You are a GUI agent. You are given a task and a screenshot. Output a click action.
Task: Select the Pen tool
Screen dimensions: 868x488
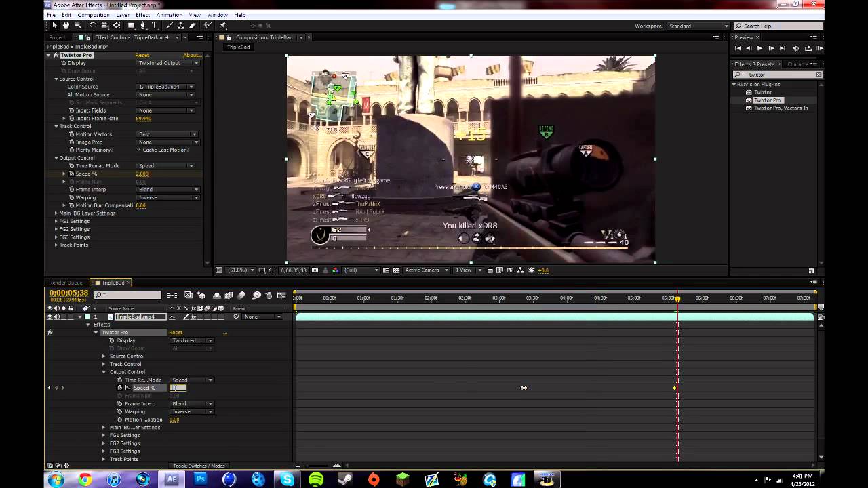pos(142,26)
